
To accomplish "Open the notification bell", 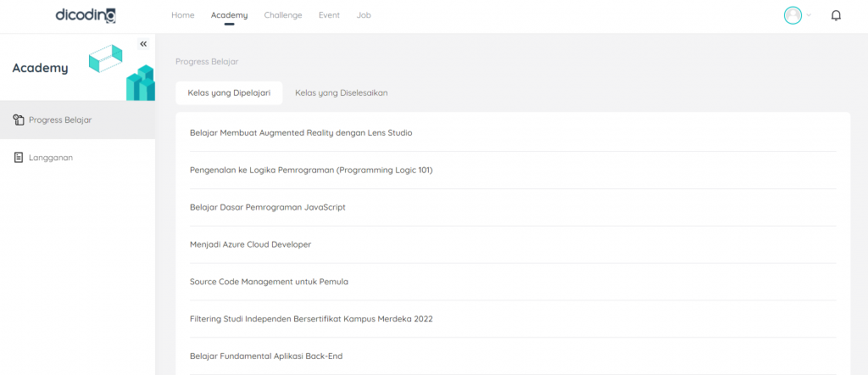I will click(836, 15).
